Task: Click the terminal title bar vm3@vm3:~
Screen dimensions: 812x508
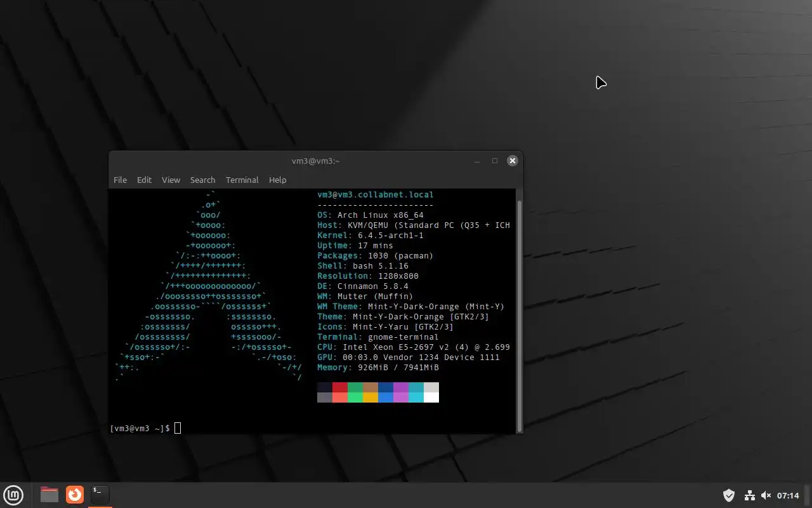Action: click(x=315, y=161)
